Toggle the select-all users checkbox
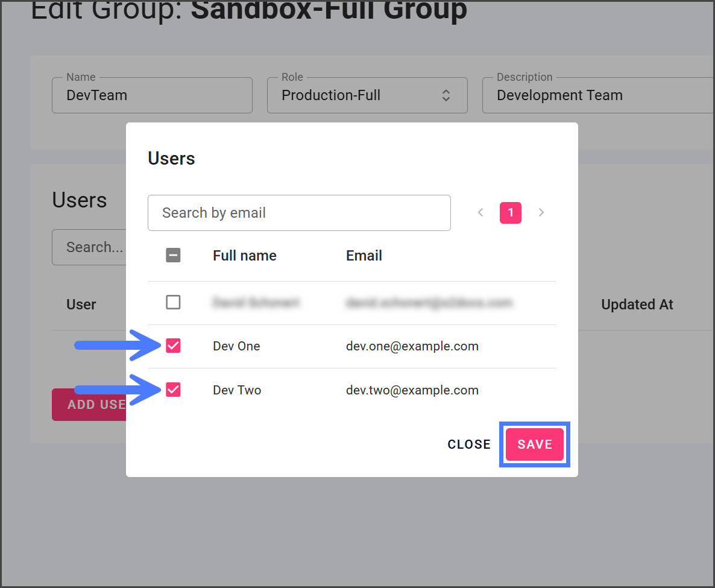This screenshot has height=588, width=715. [173, 256]
